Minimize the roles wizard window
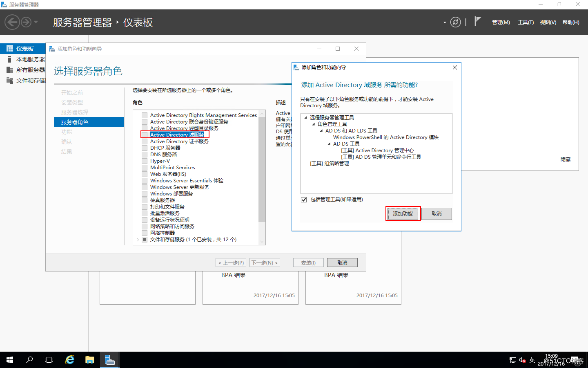The height and width of the screenshot is (368, 588). point(319,49)
